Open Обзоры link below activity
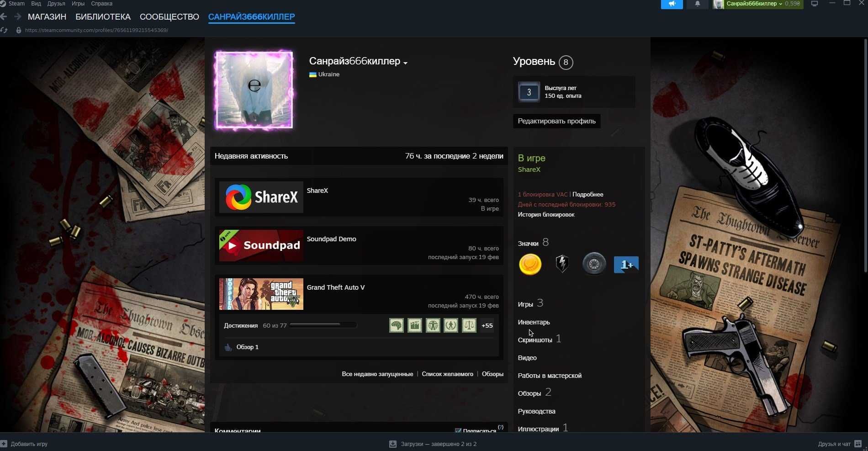 tap(492, 374)
